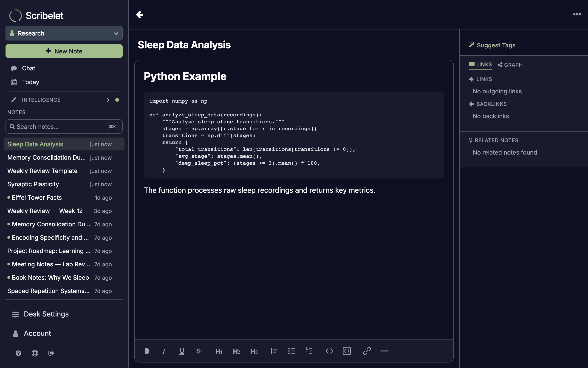
Task: Insert a code block
Action: pos(347,351)
